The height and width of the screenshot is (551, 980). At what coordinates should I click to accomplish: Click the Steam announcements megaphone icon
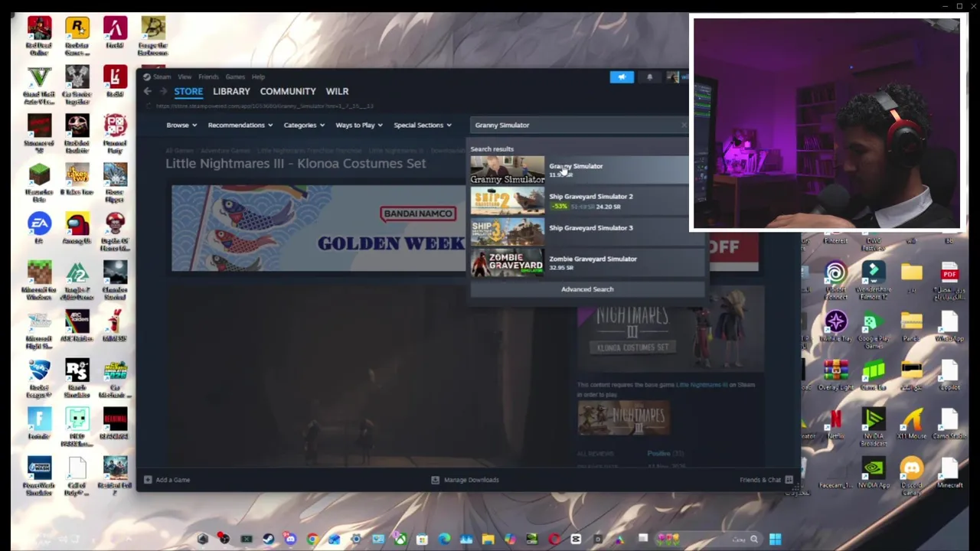point(622,77)
